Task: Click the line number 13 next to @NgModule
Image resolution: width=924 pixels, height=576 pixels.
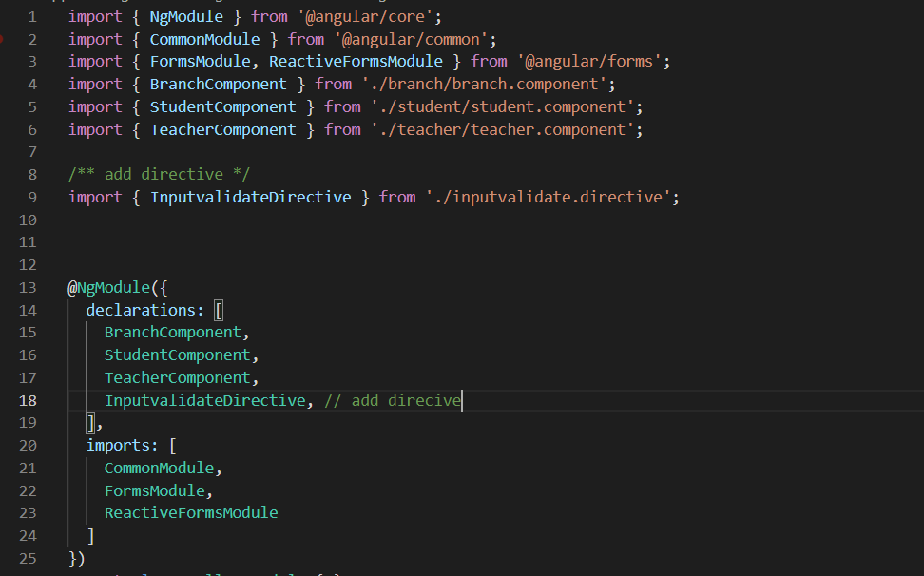Action: 28,287
